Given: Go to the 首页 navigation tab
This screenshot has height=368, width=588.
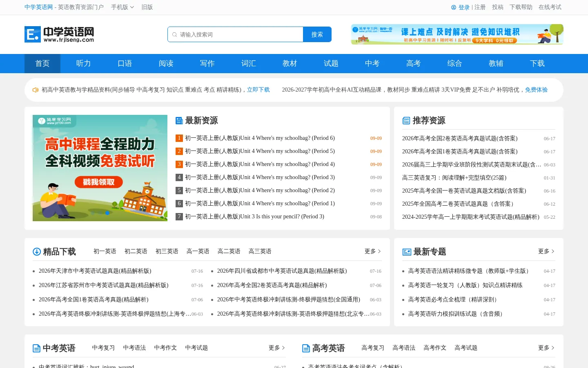Looking at the screenshot, I should (x=42, y=63).
